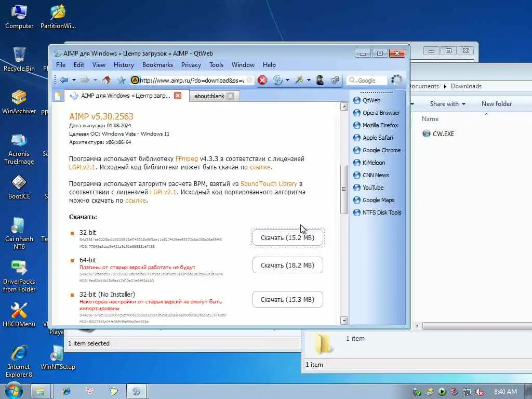Switch to the about:blank tab
This screenshot has height=399, width=532.
209,96
